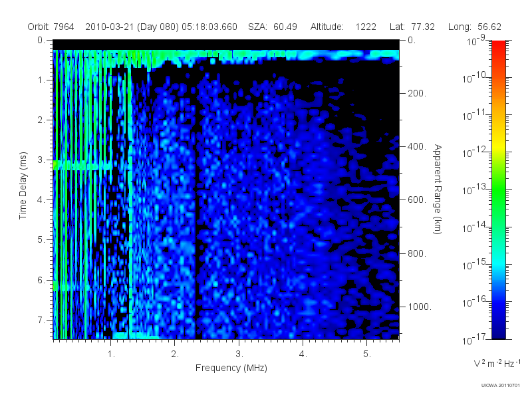
Task: Click the color scale bar legend
Action: pyautogui.click(x=498, y=190)
